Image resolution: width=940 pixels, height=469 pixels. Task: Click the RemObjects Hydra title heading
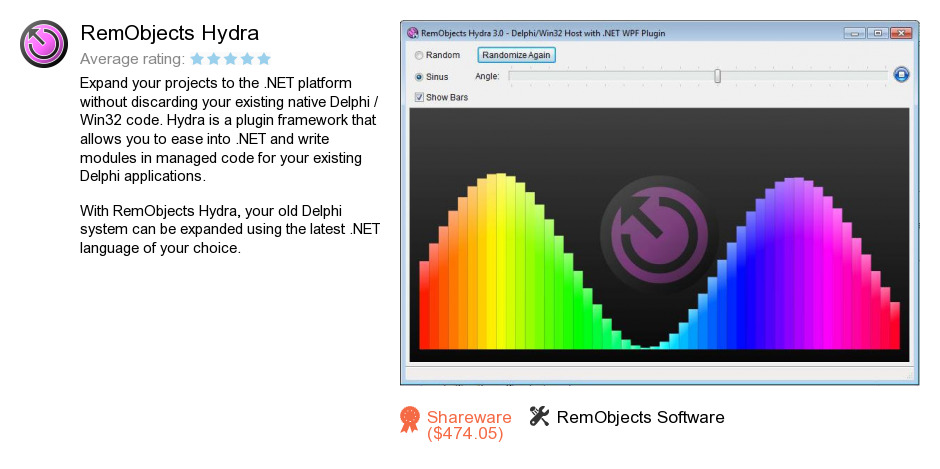(170, 32)
